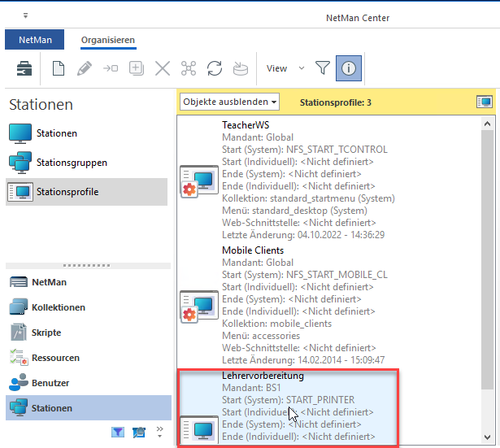500x448 pixels.
Task: Click the funnel filter icon in toolbar
Action: point(322,69)
